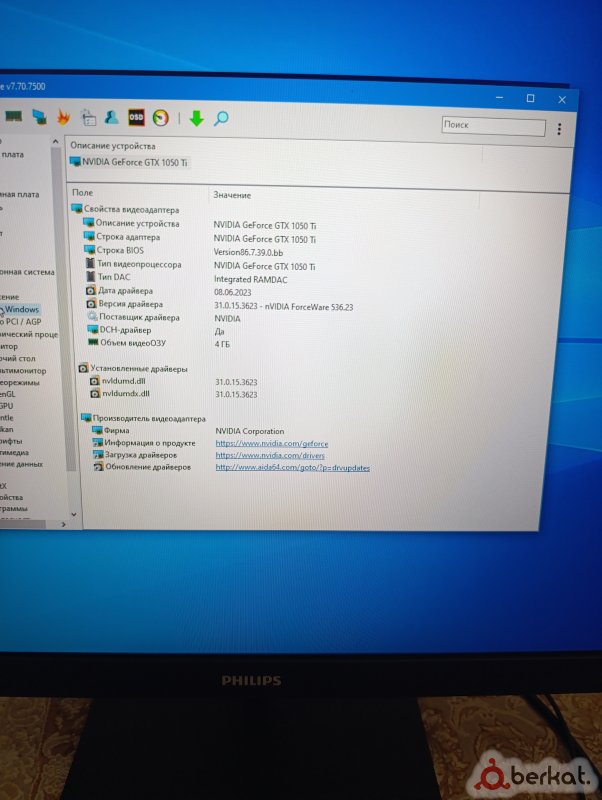
Task: Launch the GPGPU benchmark monitor-chip icon
Action: click(39, 117)
